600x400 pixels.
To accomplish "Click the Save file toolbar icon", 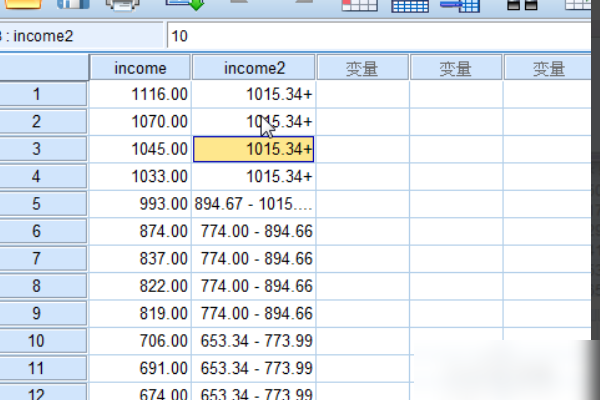I will click(x=72, y=5).
